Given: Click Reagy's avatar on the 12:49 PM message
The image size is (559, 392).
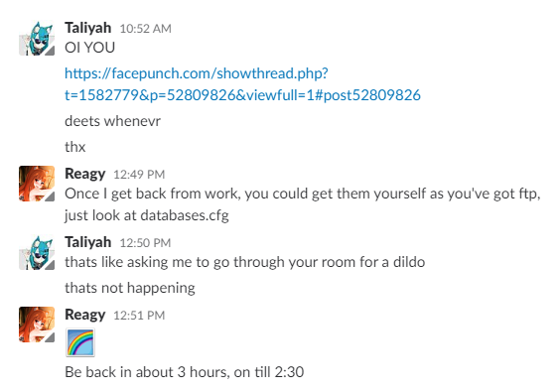Looking at the screenshot, I should [x=37, y=184].
